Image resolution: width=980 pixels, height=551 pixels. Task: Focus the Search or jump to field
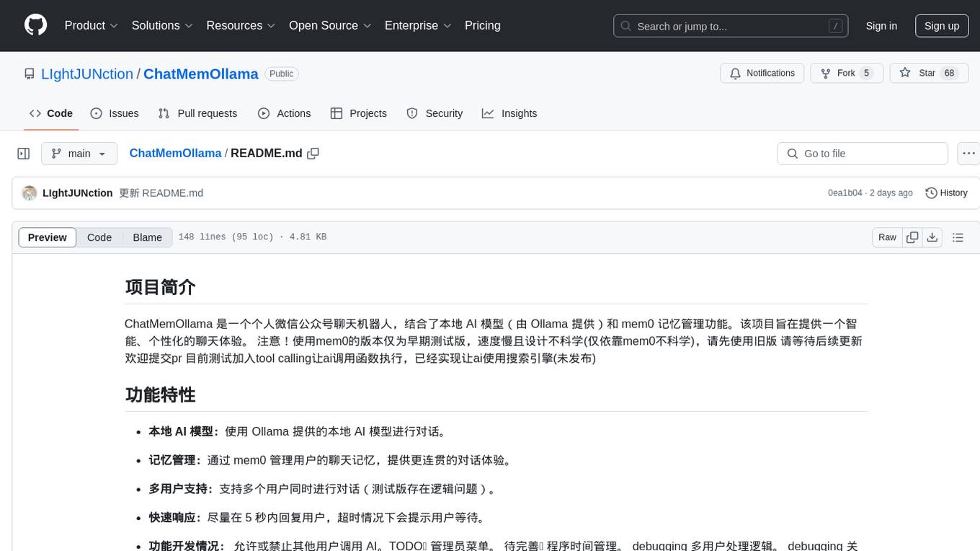[x=731, y=26]
